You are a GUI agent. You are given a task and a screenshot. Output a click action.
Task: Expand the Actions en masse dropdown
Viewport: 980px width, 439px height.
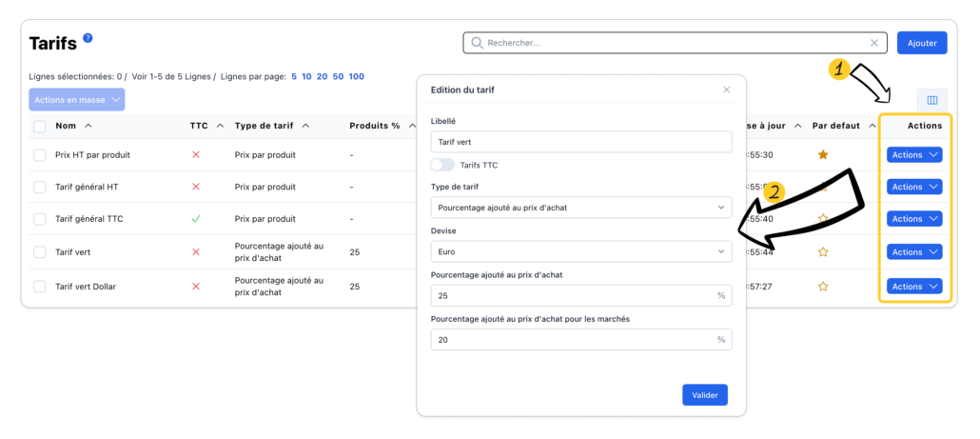point(77,99)
